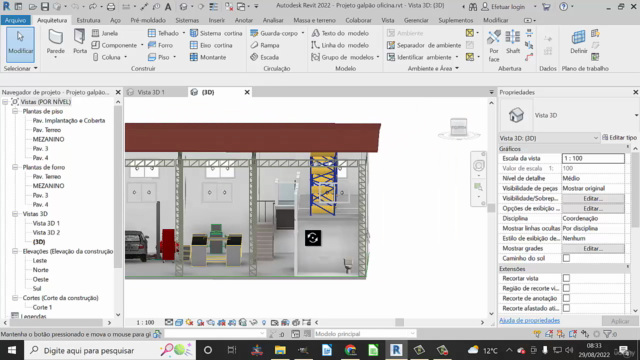
Task: Collapse the Elevações tree node
Action: tap(15, 251)
